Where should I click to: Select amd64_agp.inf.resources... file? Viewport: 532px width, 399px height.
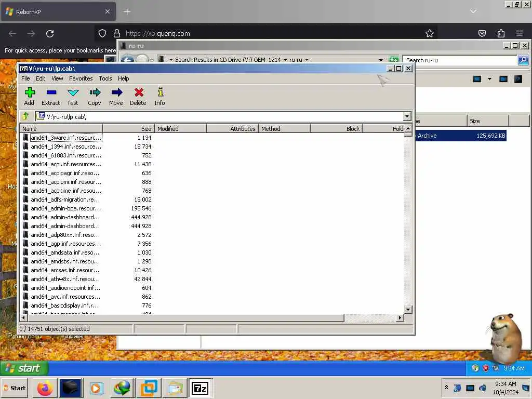pyautogui.click(x=66, y=243)
